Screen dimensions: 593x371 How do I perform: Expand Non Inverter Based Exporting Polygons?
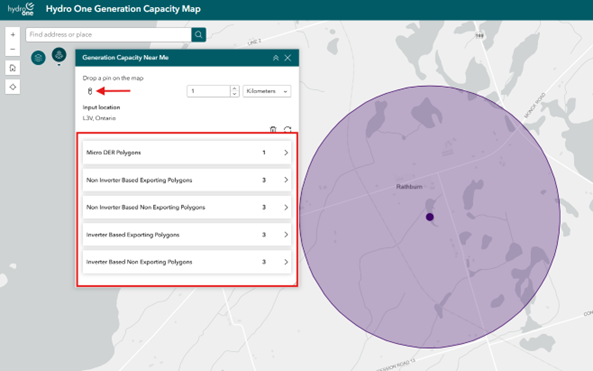pyautogui.click(x=187, y=180)
